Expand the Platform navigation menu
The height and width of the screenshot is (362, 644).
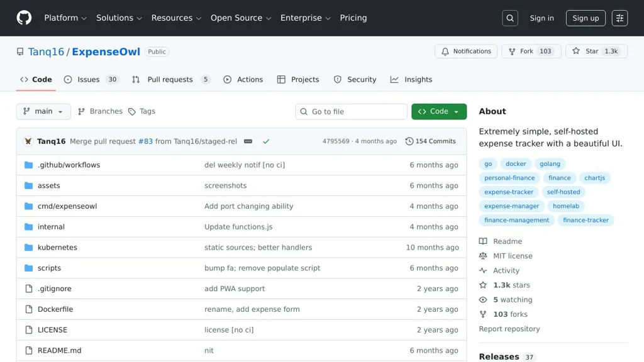(65, 18)
